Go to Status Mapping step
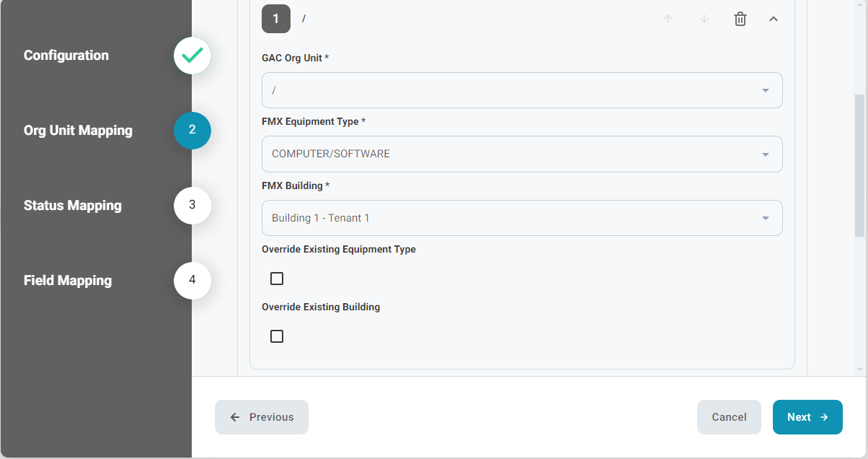868x459 pixels. (x=73, y=206)
